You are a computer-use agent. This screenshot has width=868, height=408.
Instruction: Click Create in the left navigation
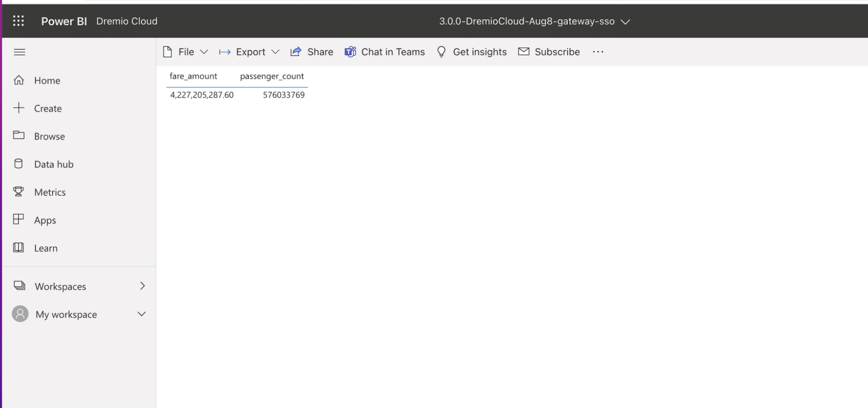tap(48, 108)
